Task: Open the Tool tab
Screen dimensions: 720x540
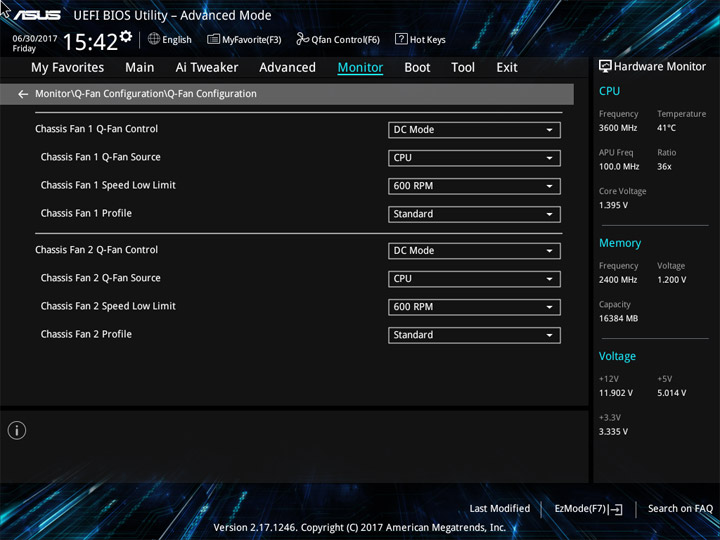Action: tap(463, 68)
